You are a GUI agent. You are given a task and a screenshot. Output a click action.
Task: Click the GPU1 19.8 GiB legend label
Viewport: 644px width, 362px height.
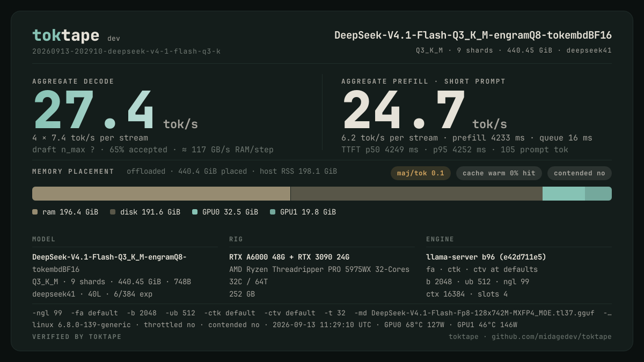click(x=308, y=212)
